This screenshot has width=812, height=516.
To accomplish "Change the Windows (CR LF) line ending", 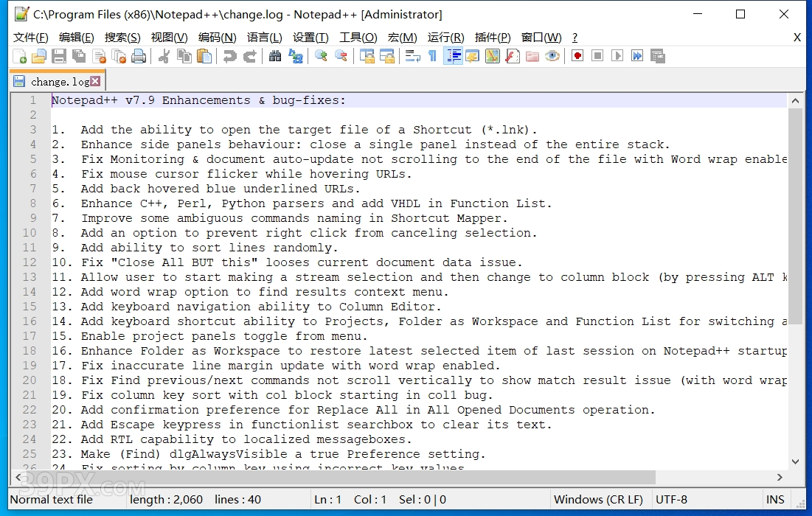I will coord(598,500).
